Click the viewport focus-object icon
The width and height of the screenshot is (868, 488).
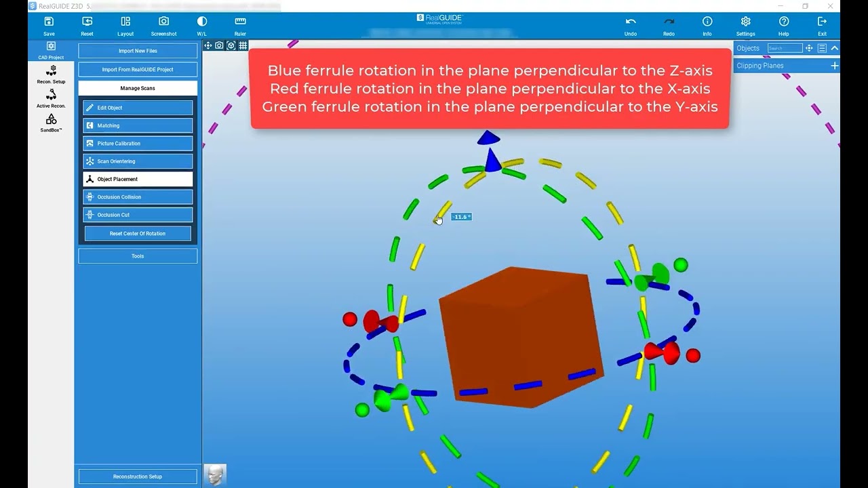[x=231, y=45]
